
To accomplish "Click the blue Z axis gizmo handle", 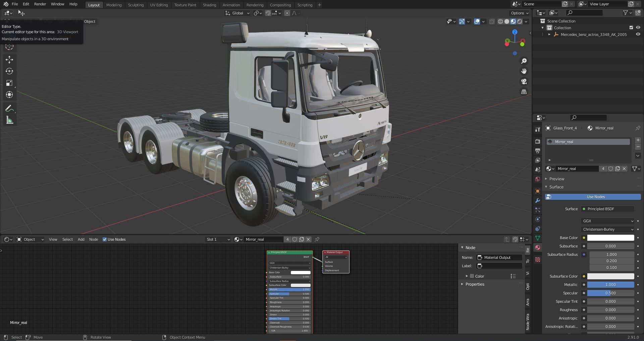I will point(515,32).
